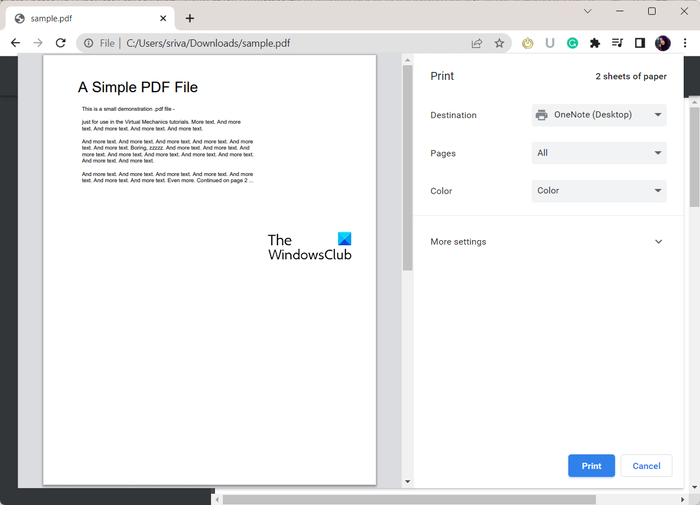Click the 'A Simple PDF File' heading in preview
This screenshot has height=505, width=700.
138,87
